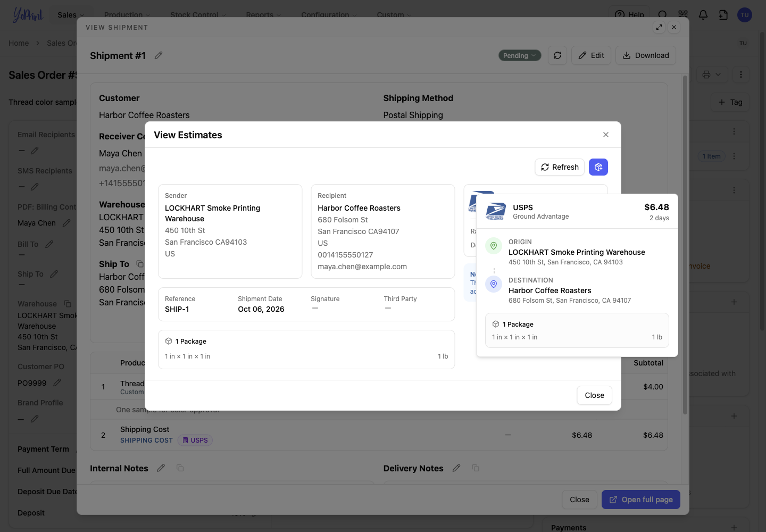Add a Tag to the sales order
The height and width of the screenshot is (532, 766).
[x=730, y=102]
